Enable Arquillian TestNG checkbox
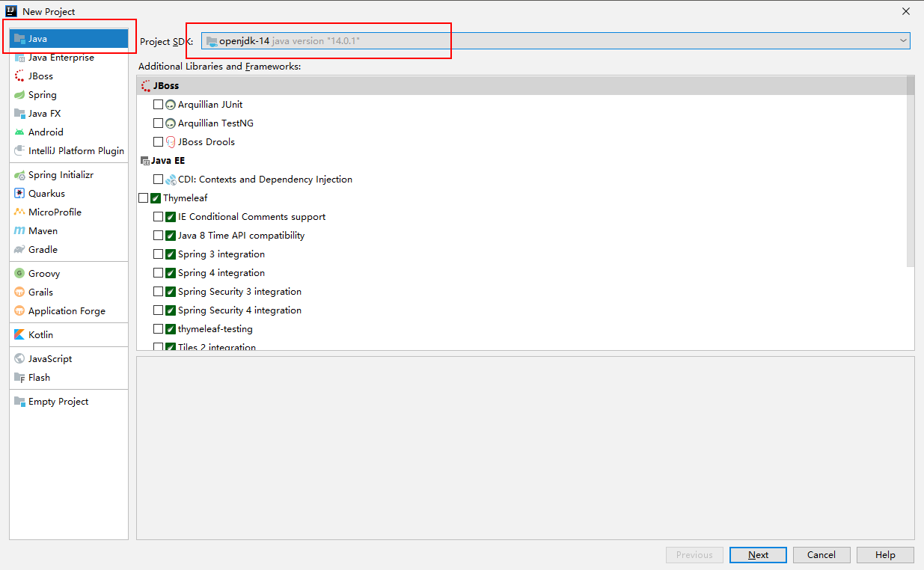Screen dimensions: 924x570 pyautogui.click(x=158, y=123)
